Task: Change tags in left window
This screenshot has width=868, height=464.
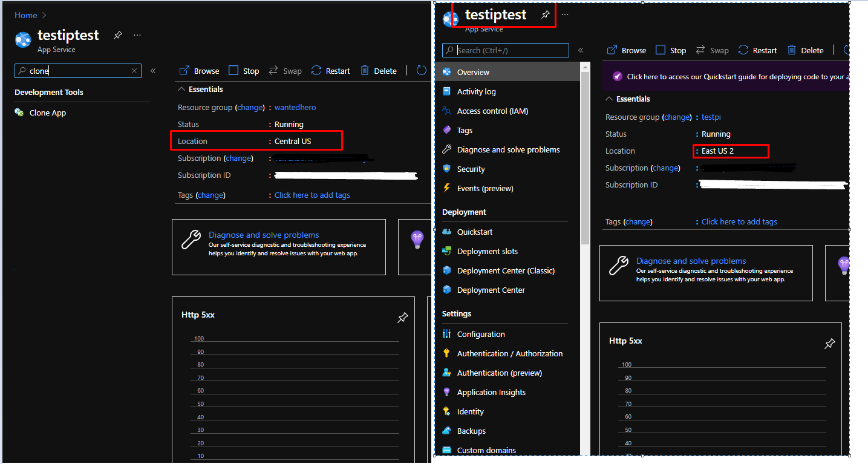Action: [x=210, y=195]
